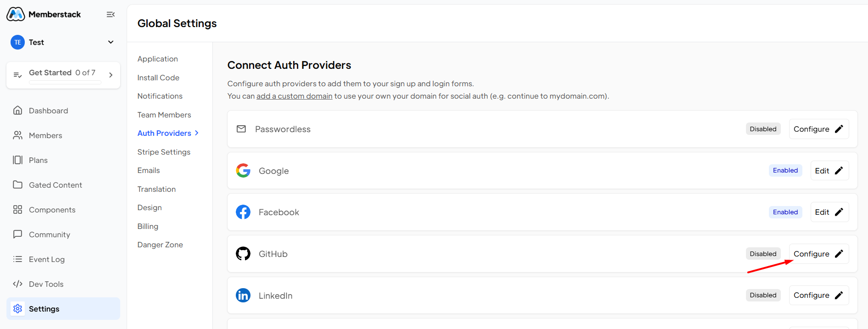Click the LinkedIn logo icon
This screenshot has width=868, height=329.
(x=243, y=296)
